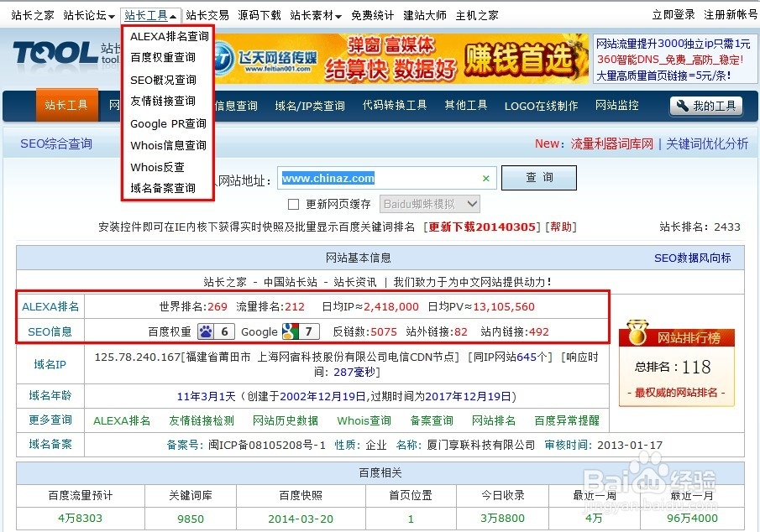
Task: Open the 百度异常提醒 link
Action: pyautogui.click(x=567, y=420)
